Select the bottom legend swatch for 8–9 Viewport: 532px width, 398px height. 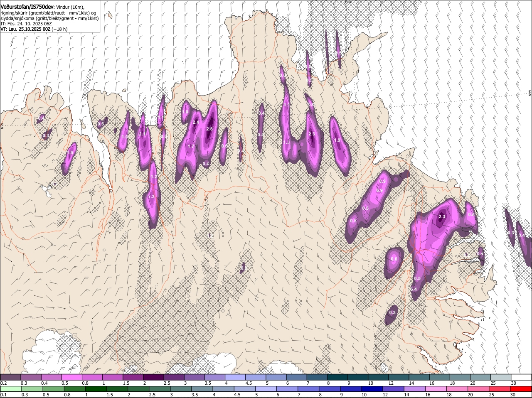(330, 389)
